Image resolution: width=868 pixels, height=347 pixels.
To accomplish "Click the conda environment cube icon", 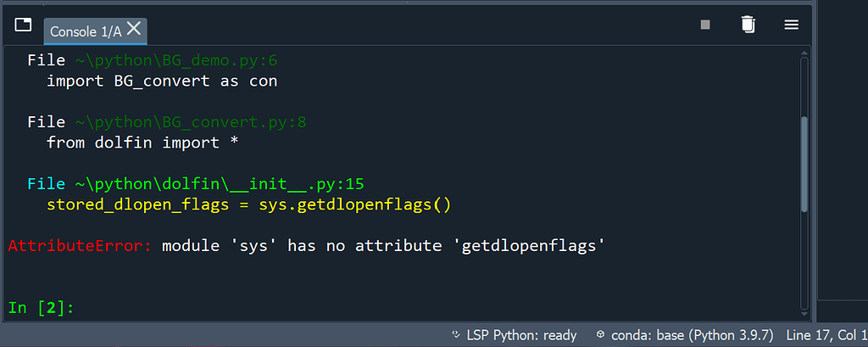I will (x=601, y=335).
